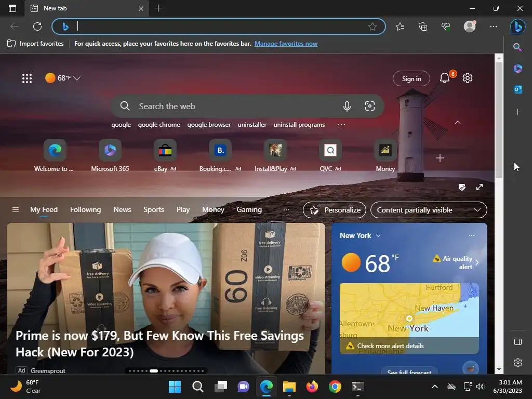Image resolution: width=532 pixels, height=399 pixels.
Task: Open tab actions menu icon
Action: pos(12,8)
